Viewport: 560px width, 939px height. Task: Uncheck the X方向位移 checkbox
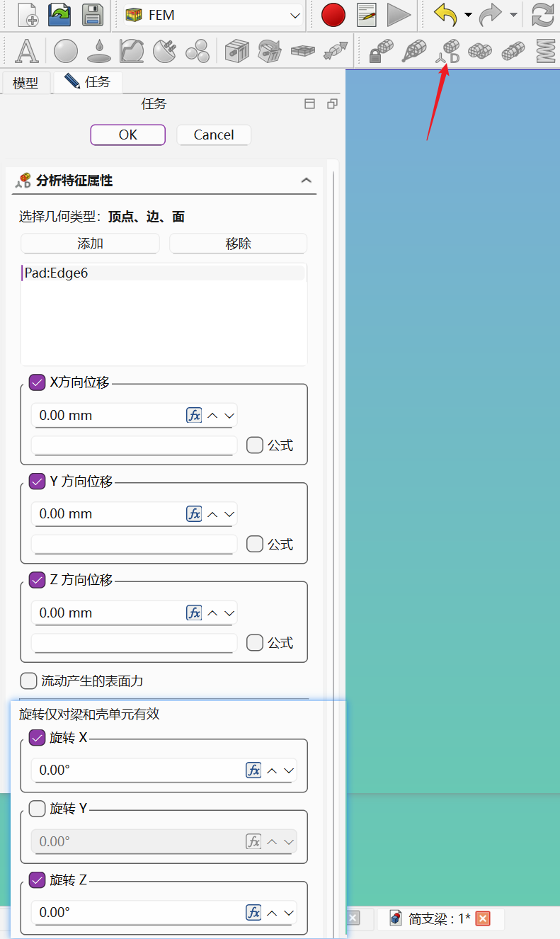(x=38, y=382)
